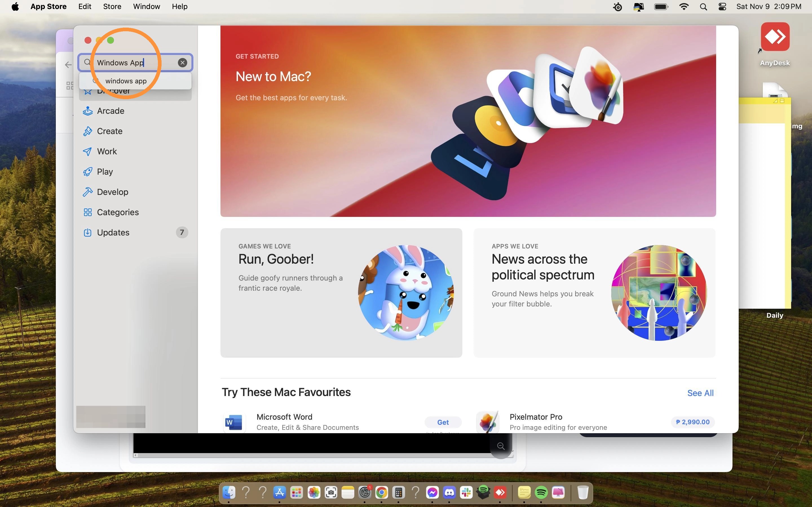The image size is (812, 507).
Task: Open News across the political spectrum card
Action: (x=594, y=293)
